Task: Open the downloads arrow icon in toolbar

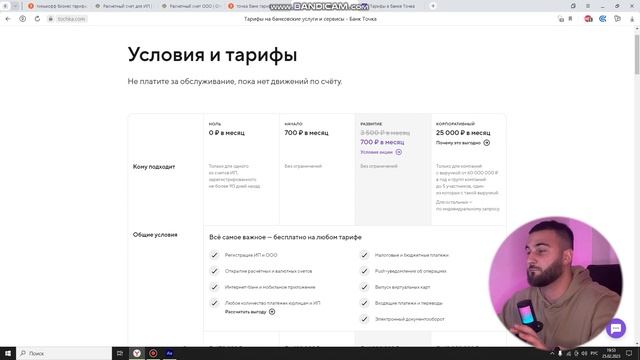Action: pyautogui.click(x=632, y=19)
